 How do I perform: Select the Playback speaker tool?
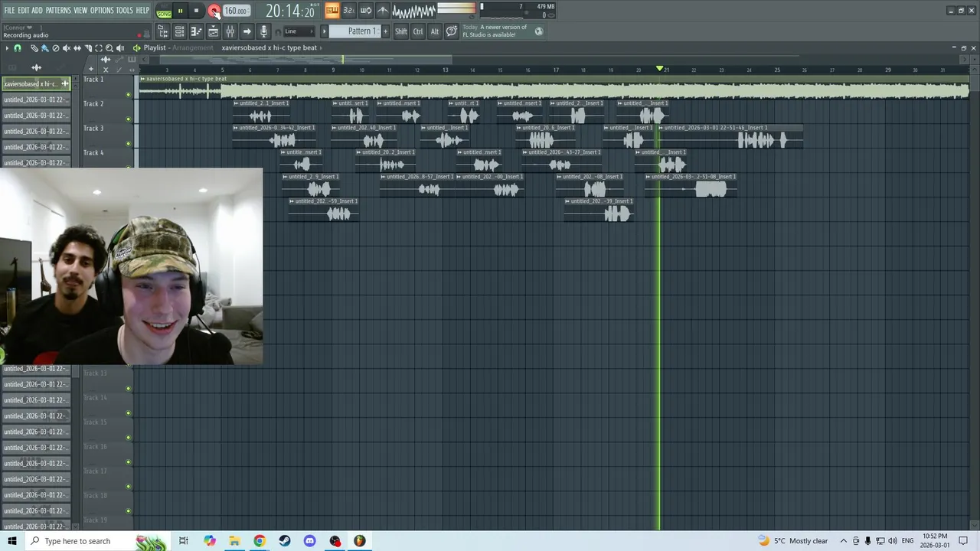[x=120, y=48]
